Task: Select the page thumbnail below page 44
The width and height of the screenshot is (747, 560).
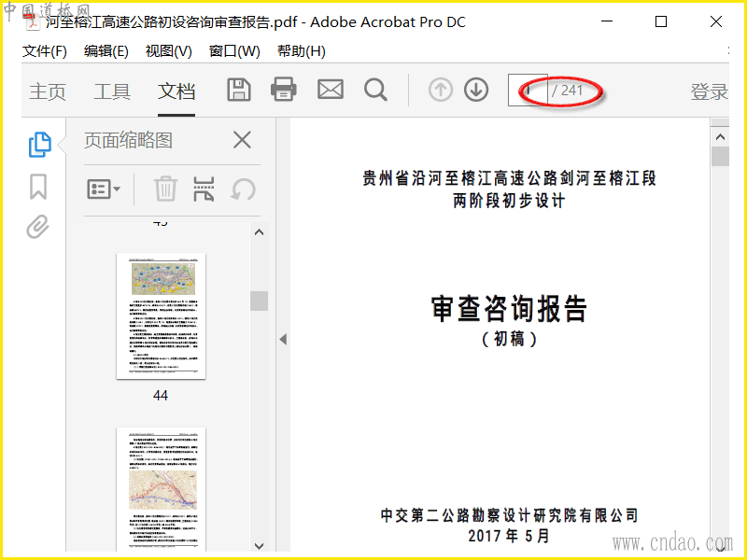Action: pos(161,489)
